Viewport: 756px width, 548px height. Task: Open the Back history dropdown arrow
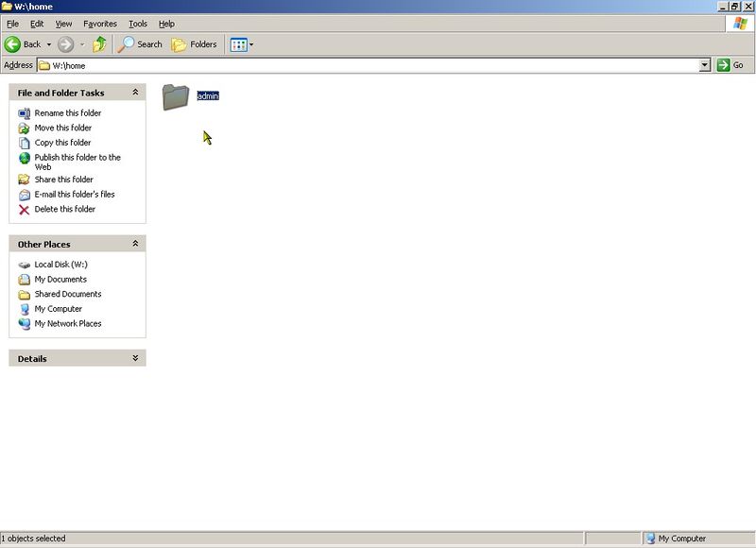click(49, 44)
